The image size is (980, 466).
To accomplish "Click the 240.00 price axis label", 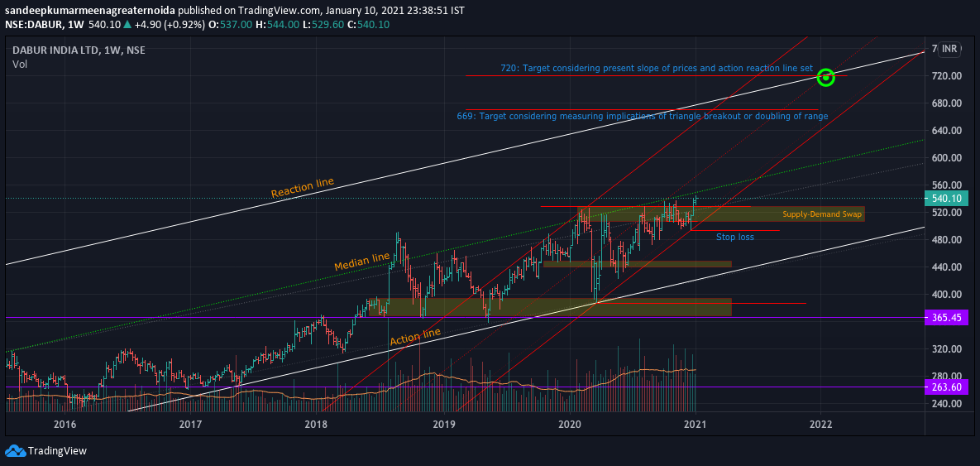I will [x=945, y=403].
